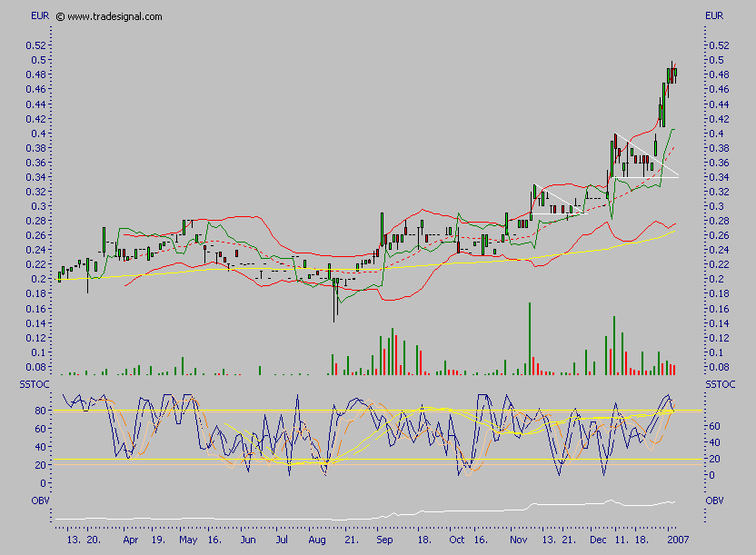
Task: Click the Sep label on the time axis
Action: [x=386, y=539]
